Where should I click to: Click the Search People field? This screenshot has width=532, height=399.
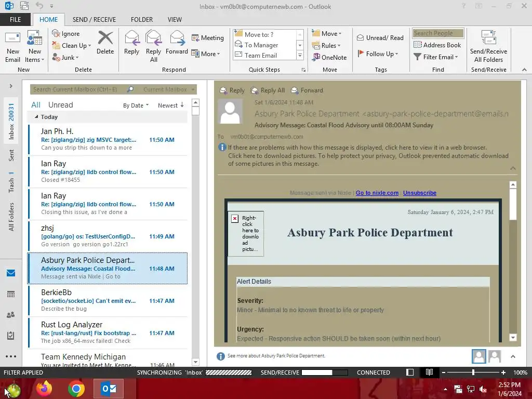438,33
